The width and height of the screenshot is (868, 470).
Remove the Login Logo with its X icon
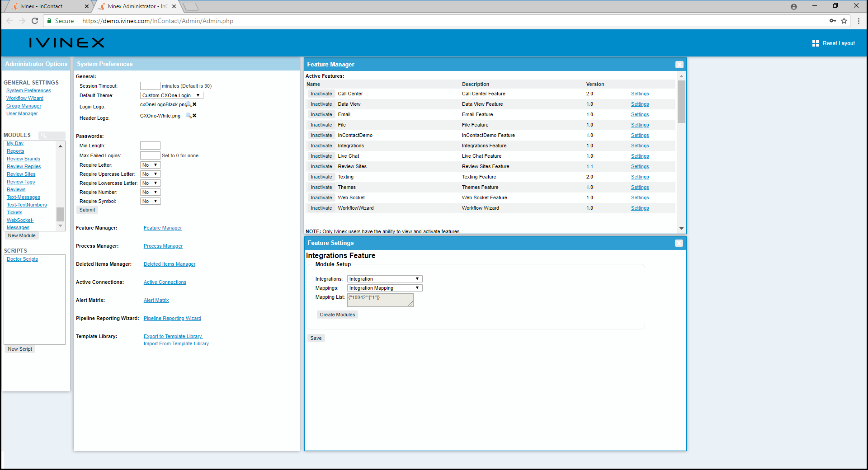click(194, 104)
